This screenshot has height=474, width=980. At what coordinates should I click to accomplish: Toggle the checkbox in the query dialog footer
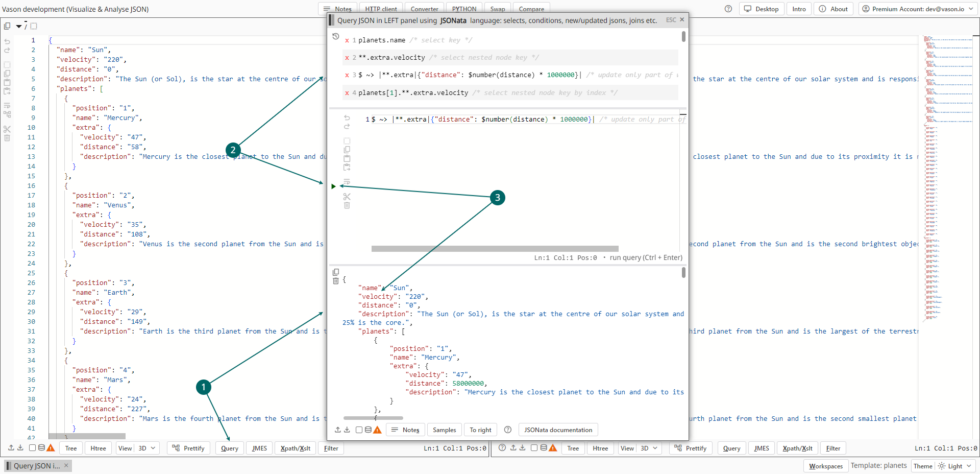pos(359,430)
